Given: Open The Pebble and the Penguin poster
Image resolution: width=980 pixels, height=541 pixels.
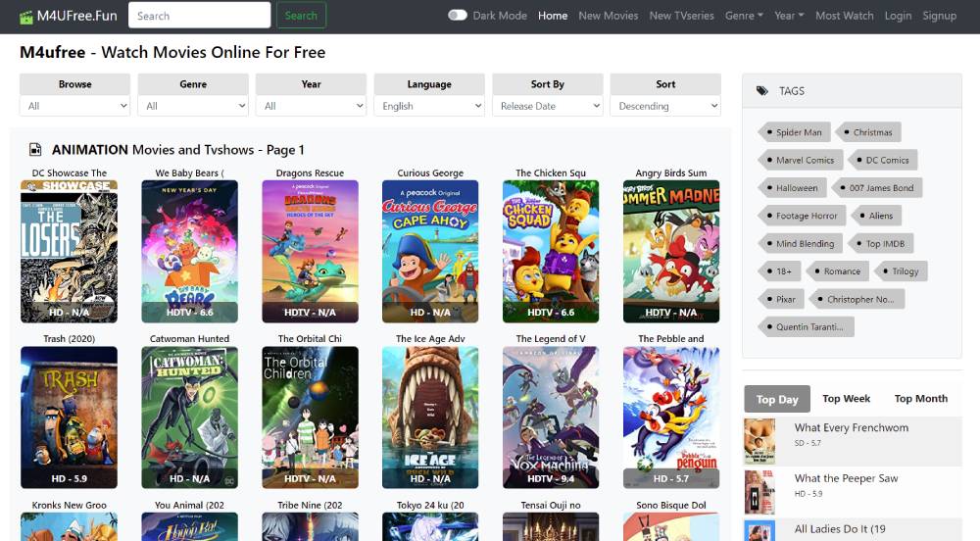Looking at the screenshot, I should [x=671, y=418].
